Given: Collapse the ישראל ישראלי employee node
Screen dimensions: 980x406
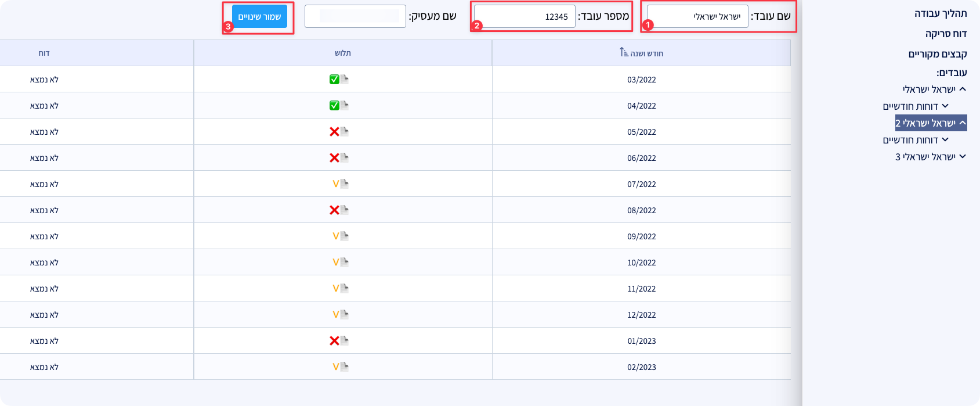Looking at the screenshot, I should [963, 89].
